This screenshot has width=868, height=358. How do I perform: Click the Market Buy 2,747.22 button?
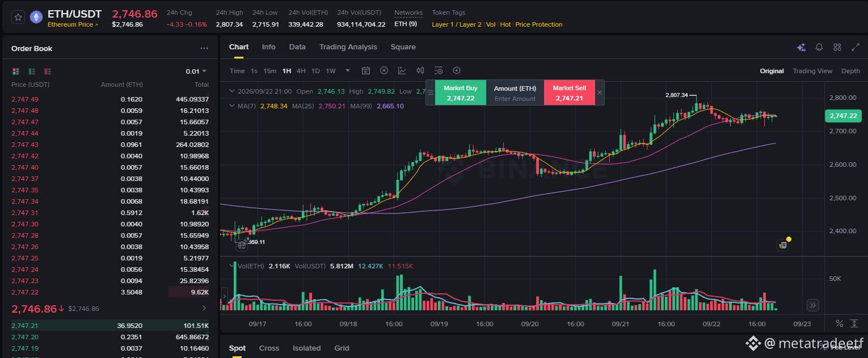[461, 93]
